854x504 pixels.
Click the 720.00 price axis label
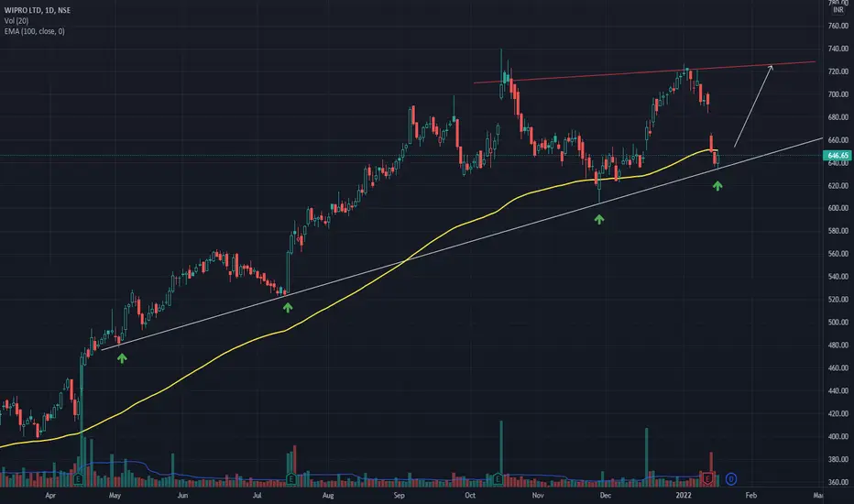(838, 71)
